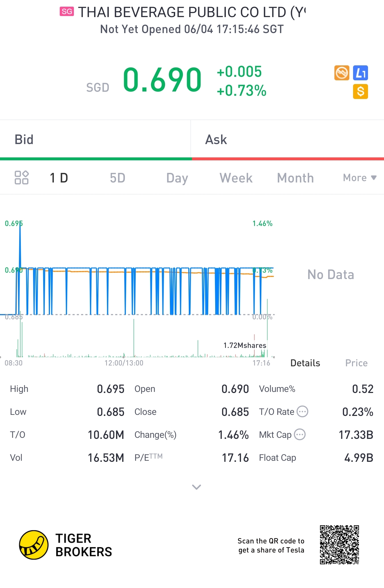Tap the Mkt Cap value 17.33B
Image resolution: width=384 pixels, height=588 pixels.
356,435
